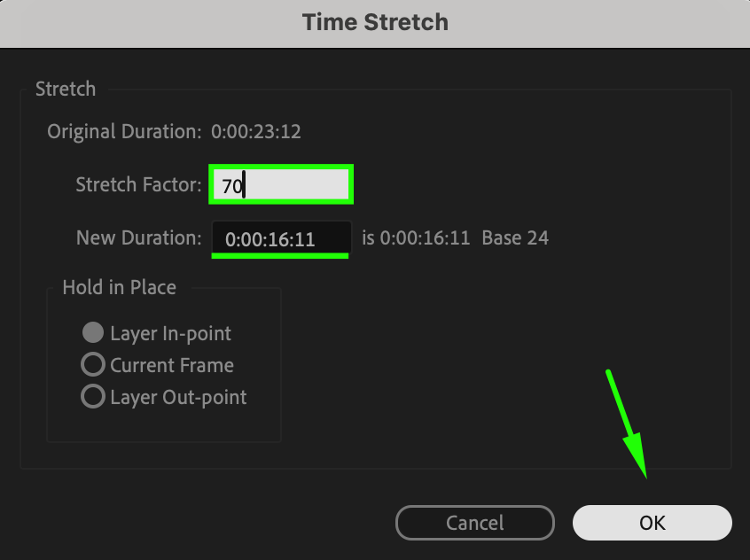
Task: Click the "Stretch" section heading
Action: tap(66, 89)
